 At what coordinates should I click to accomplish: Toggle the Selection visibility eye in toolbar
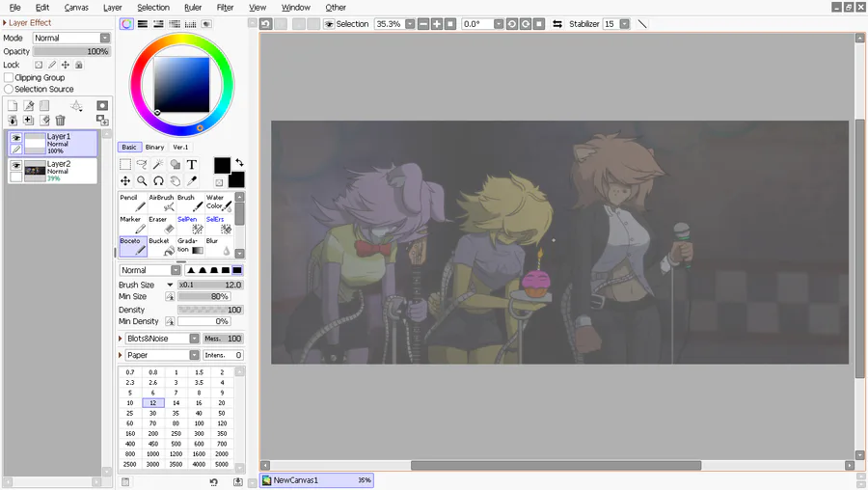(329, 24)
